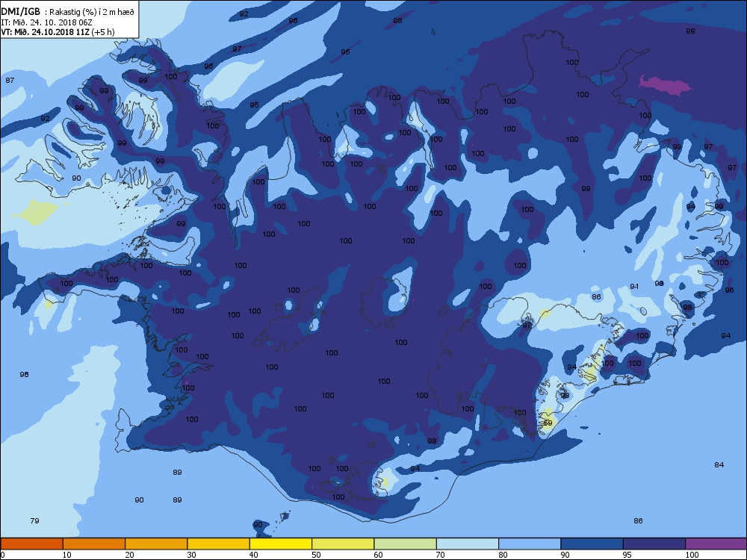Viewport: 747px width, 560px height.
Task: Click the legend tick label '40'
Action: [x=253, y=555]
